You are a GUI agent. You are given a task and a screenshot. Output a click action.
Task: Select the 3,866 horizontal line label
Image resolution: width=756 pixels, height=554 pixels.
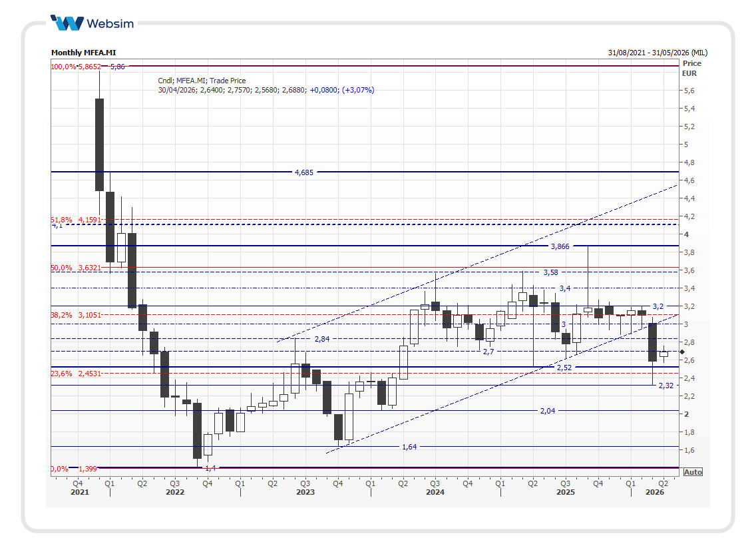point(560,246)
